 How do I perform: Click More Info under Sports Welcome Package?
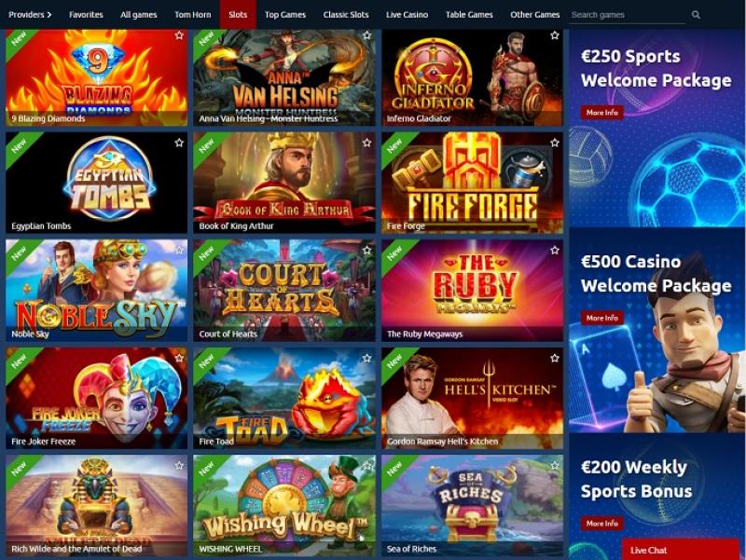pos(601,113)
